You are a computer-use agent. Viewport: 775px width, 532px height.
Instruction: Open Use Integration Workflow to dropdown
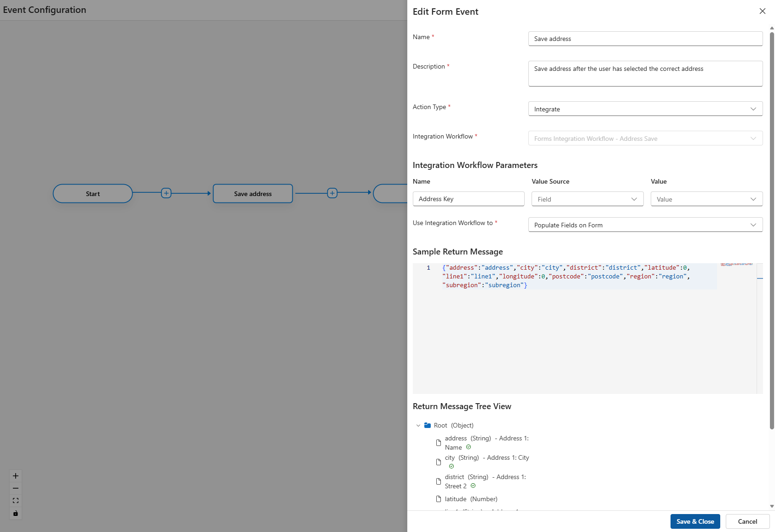coord(645,225)
